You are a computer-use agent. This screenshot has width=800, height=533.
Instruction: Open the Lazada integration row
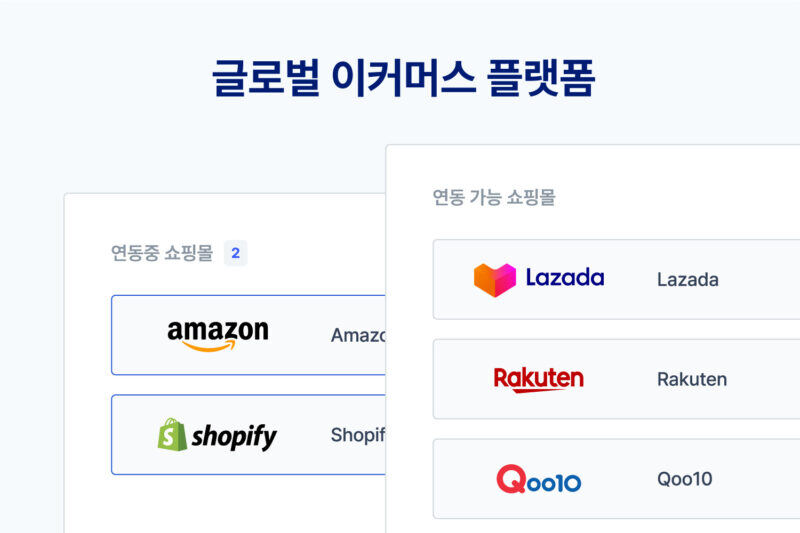tap(616, 280)
